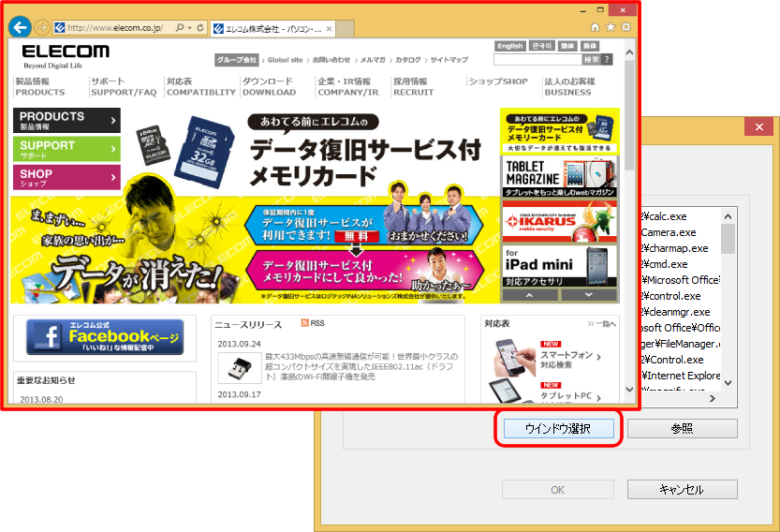Click banner list up arrow

tap(530, 295)
